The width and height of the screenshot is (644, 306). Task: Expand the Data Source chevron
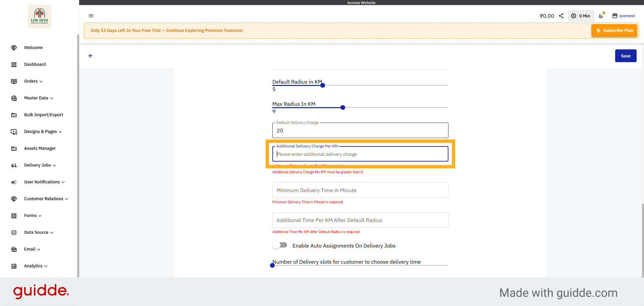52,233
